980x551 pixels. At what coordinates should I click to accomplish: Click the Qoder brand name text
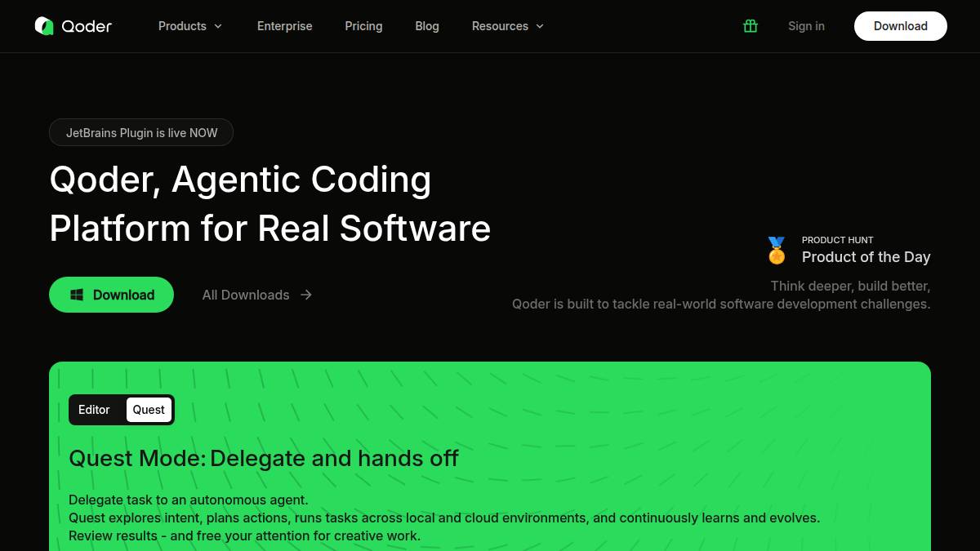point(87,26)
